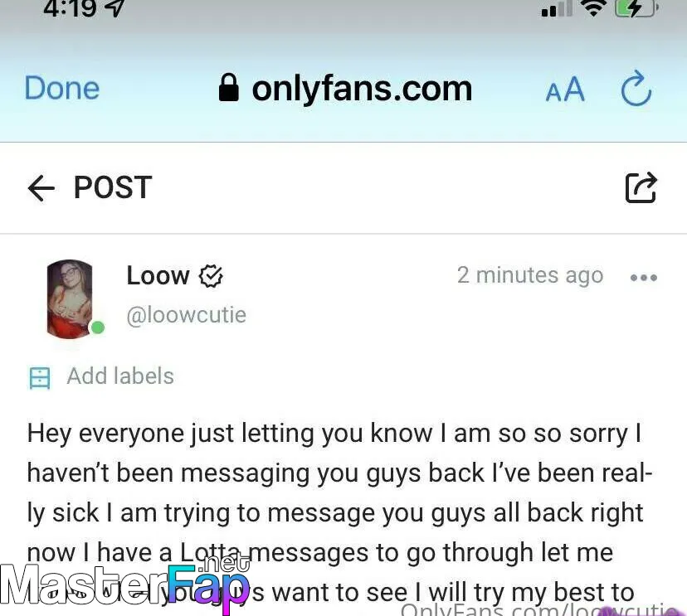The height and width of the screenshot is (616, 687).
Task: Open the AA text size menu
Action: (565, 90)
